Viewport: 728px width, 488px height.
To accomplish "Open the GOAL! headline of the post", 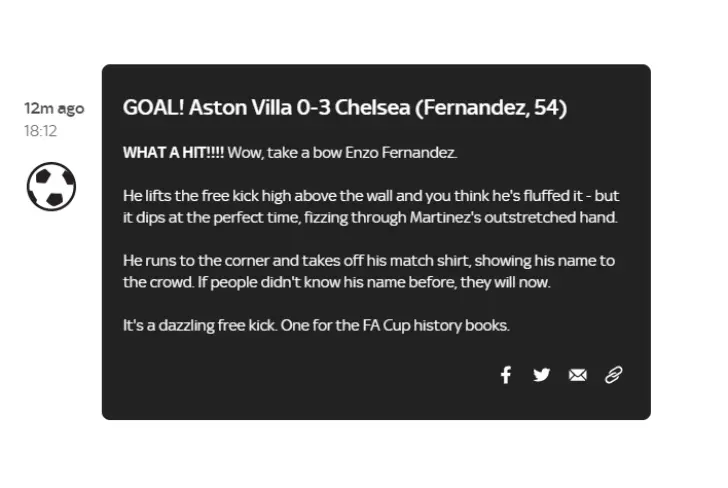I will pyautogui.click(x=345, y=107).
